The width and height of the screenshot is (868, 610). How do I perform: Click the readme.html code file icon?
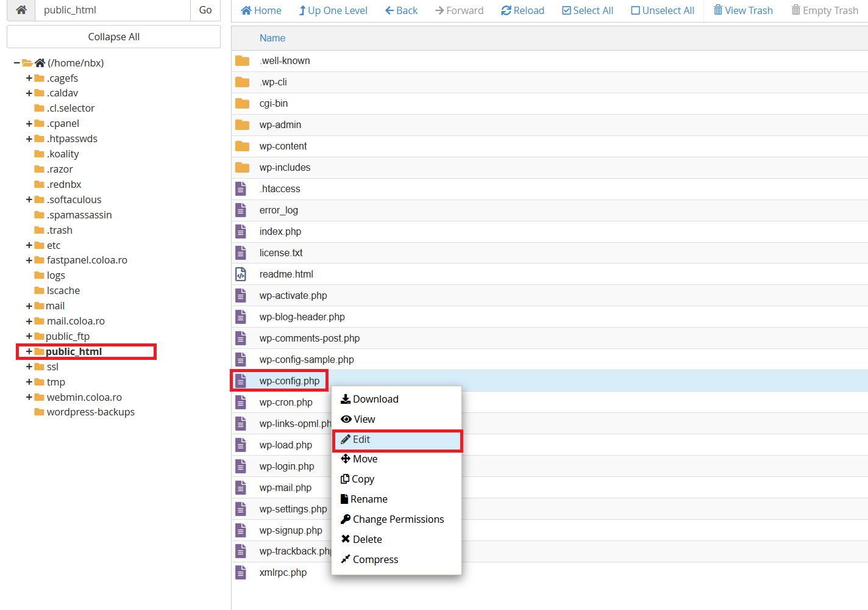pyautogui.click(x=241, y=274)
